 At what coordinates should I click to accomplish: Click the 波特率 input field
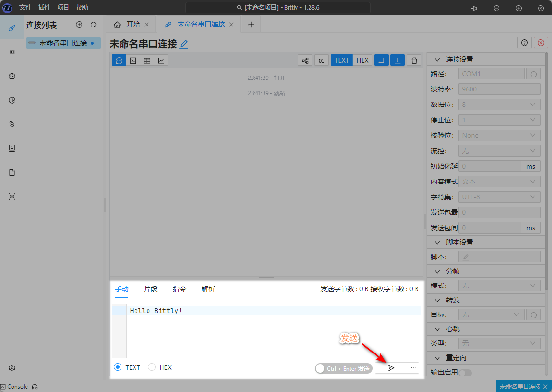coord(499,89)
